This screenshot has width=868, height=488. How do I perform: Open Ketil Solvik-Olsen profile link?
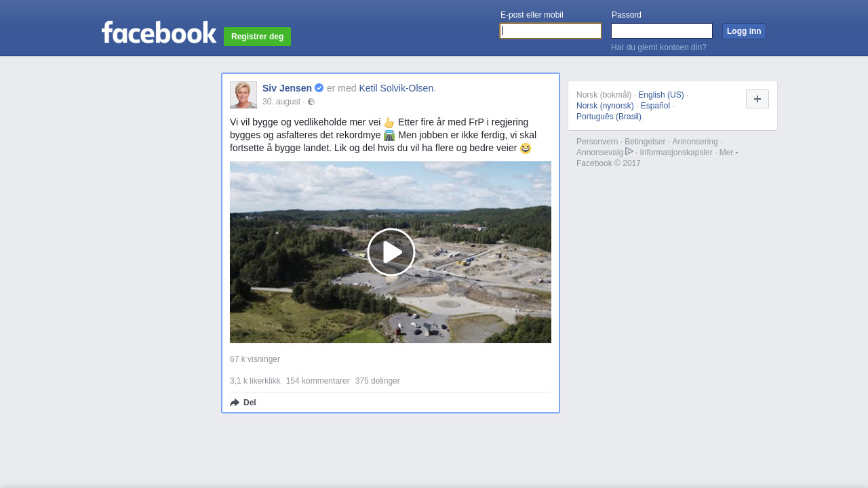396,88
